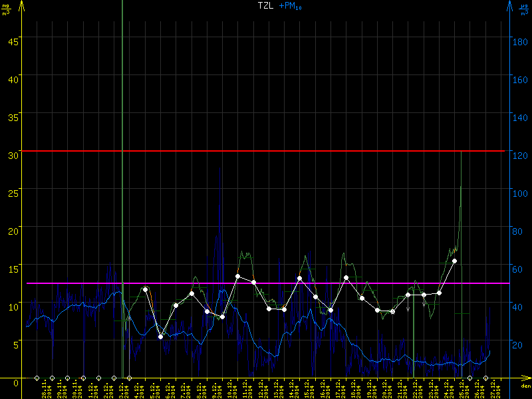Select the red horizontal limit line
532x399 pixels.
click(266, 151)
